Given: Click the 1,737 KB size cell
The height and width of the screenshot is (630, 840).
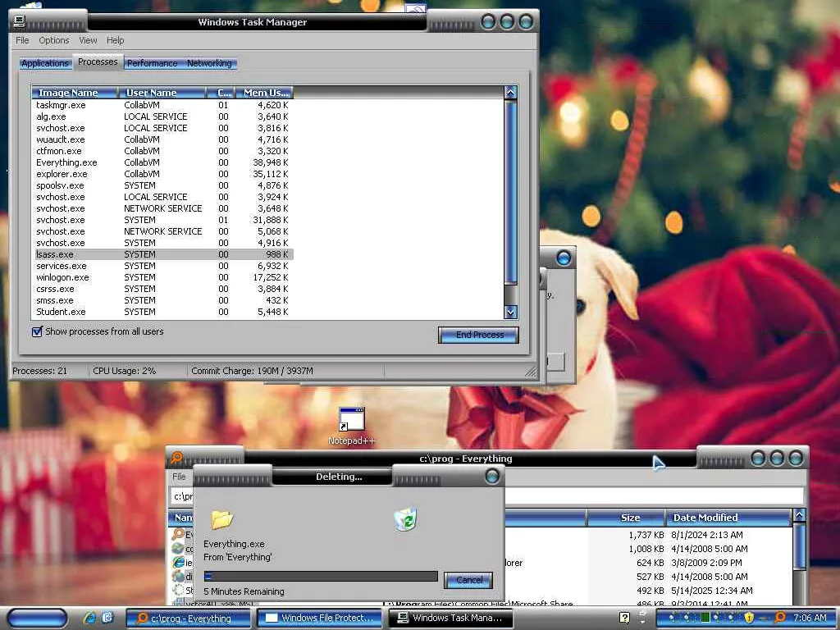Looking at the screenshot, I should 646,535.
